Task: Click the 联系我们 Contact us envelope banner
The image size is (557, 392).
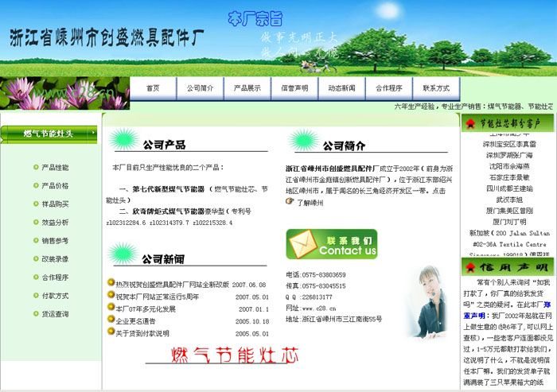Action: (331, 244)
